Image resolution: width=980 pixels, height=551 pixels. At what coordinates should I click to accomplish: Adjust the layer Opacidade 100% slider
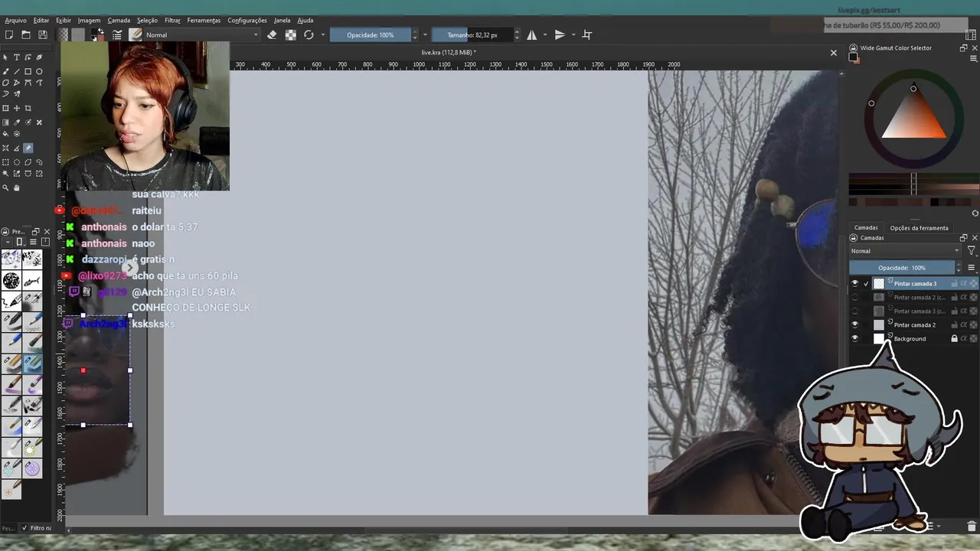902,268
